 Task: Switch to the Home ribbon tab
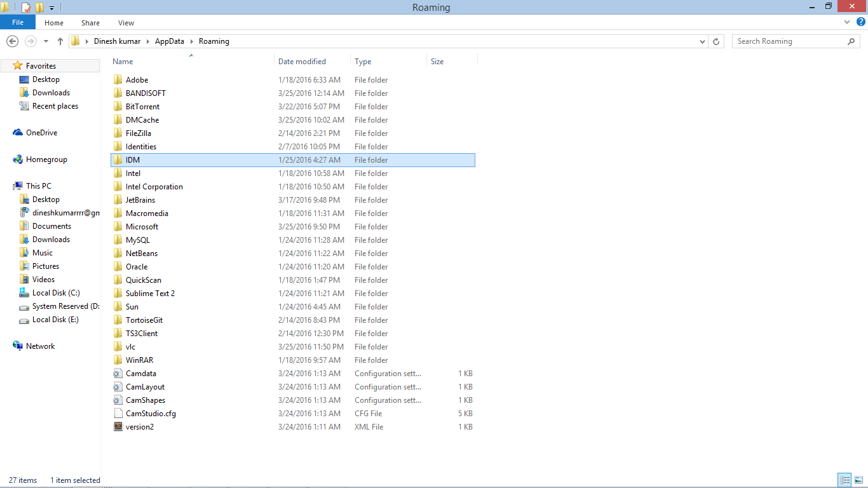click(54, 23)
